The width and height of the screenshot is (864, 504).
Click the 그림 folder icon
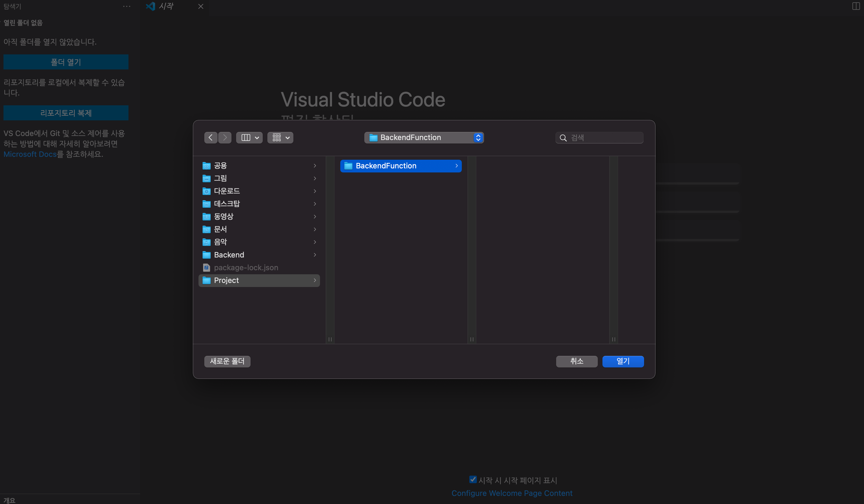[x=206, y=179]
